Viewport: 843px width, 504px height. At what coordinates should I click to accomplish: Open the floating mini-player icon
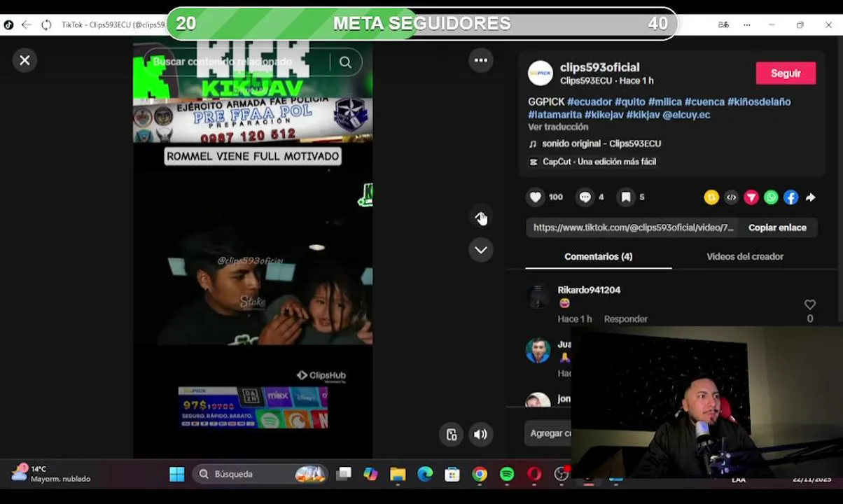(452, 434)
